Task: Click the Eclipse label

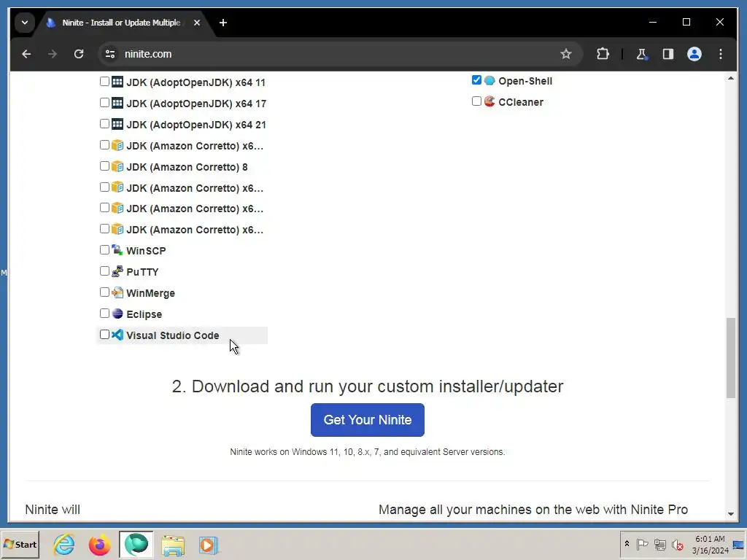Action: 144,314
